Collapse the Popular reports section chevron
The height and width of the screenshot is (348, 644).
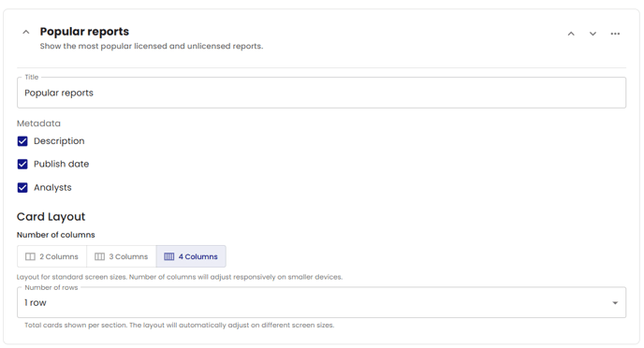point(26,32)
